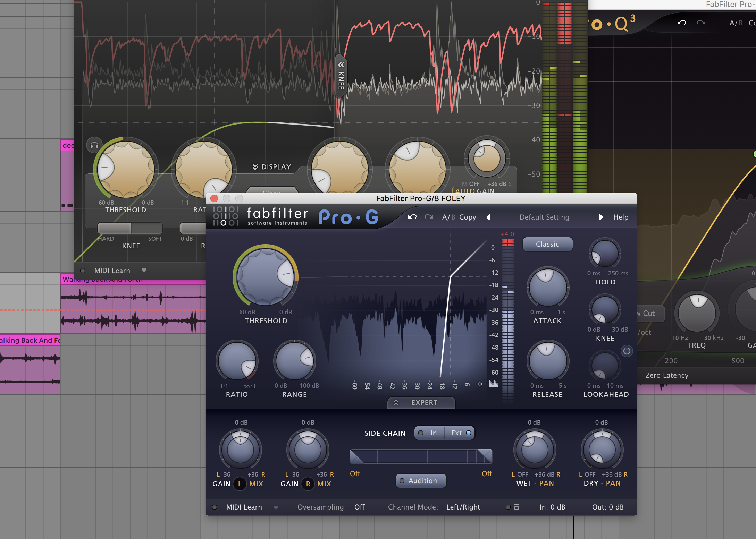Open the Default Setting preset menu
The image size is (756, 539).
544,217
